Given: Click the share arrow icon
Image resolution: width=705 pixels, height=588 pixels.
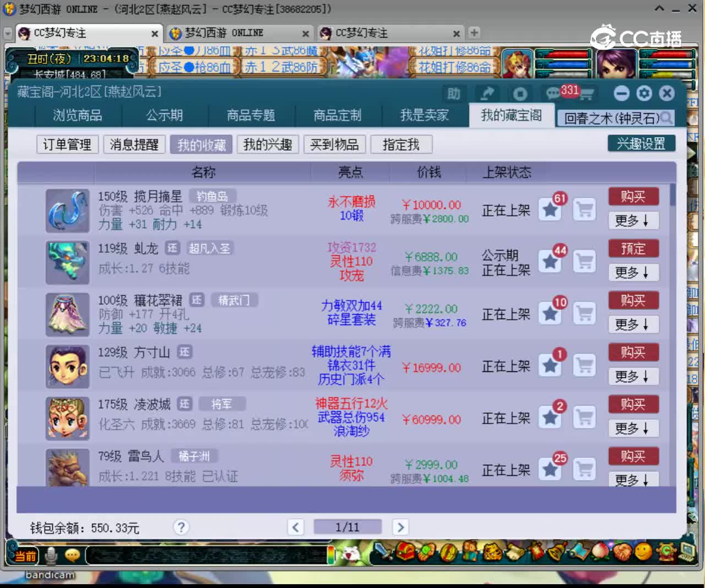Looking at the screenshot, I should (x=487, y=94).
